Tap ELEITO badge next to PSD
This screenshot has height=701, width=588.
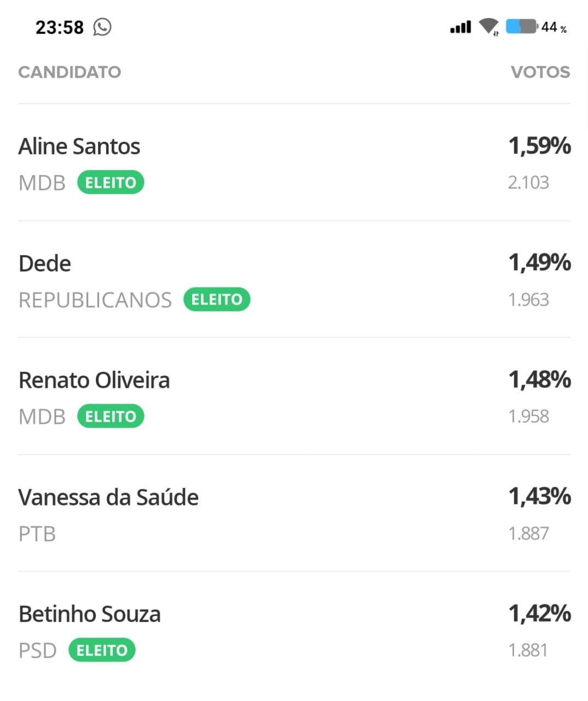102,650
